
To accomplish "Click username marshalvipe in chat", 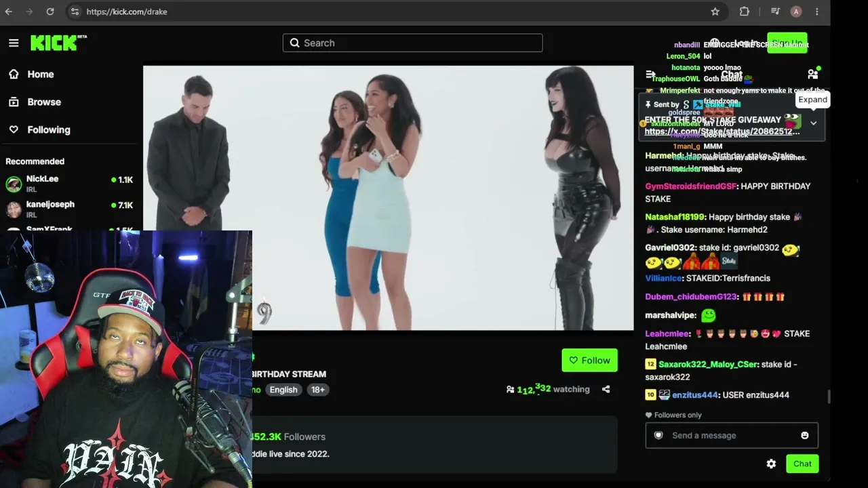I will pyautogui.click(x=671, y=315).
